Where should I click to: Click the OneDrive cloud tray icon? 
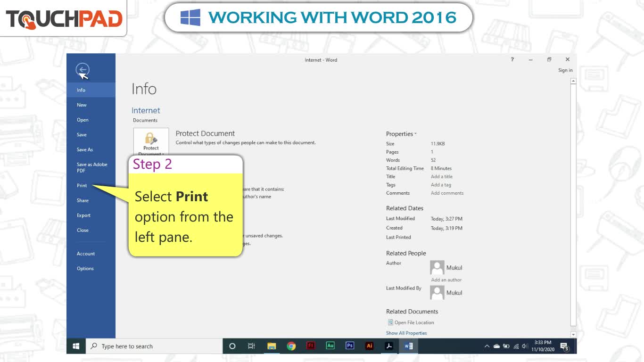[x=496, y=346]
